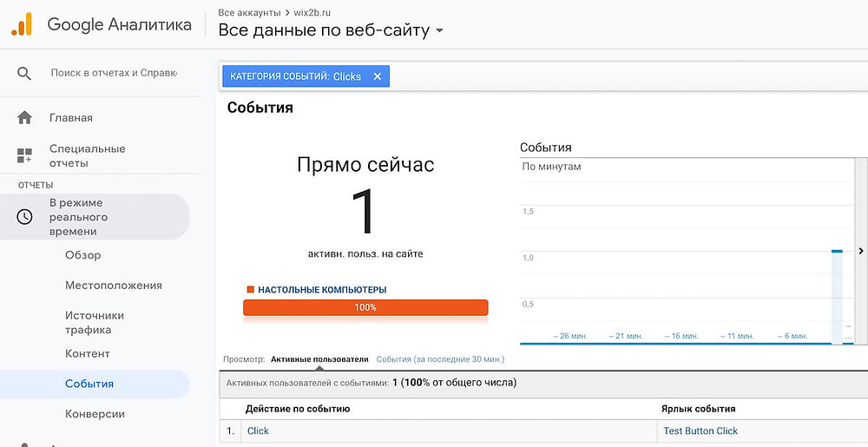The image size is (868, 447).
Task: Go to Источники трафика report
Action: 95,322
